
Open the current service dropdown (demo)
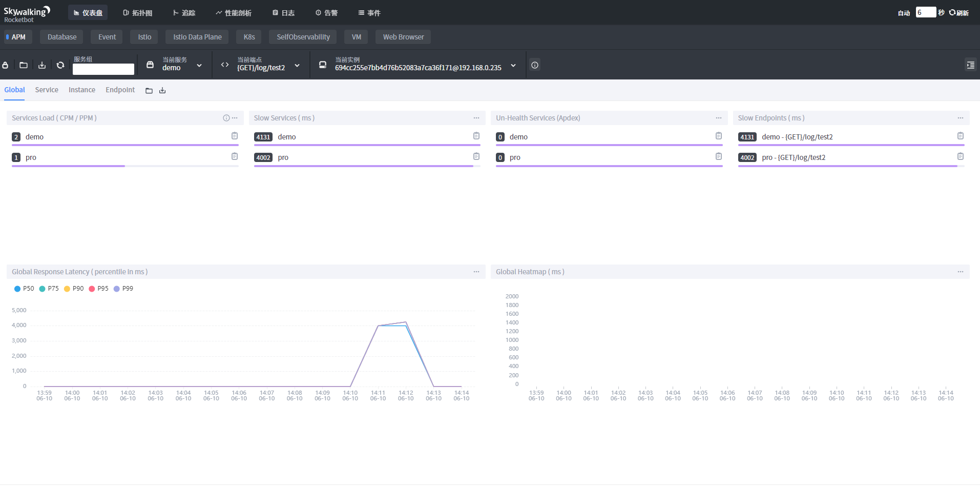click(175, 65)
